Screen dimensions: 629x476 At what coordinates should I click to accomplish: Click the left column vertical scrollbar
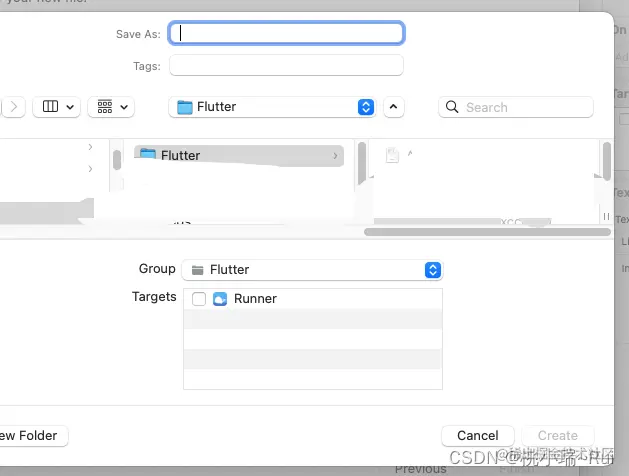(x=117, y=160)
